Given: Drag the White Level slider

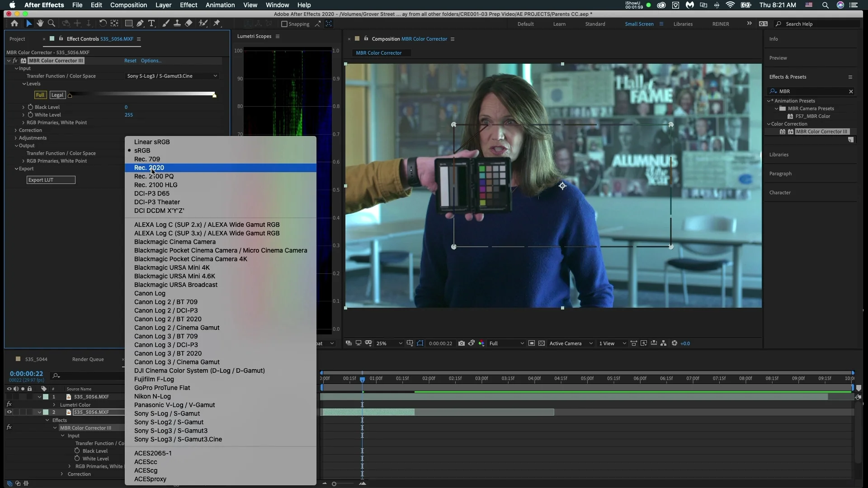Looking at the screenshot, I should 213,95.
